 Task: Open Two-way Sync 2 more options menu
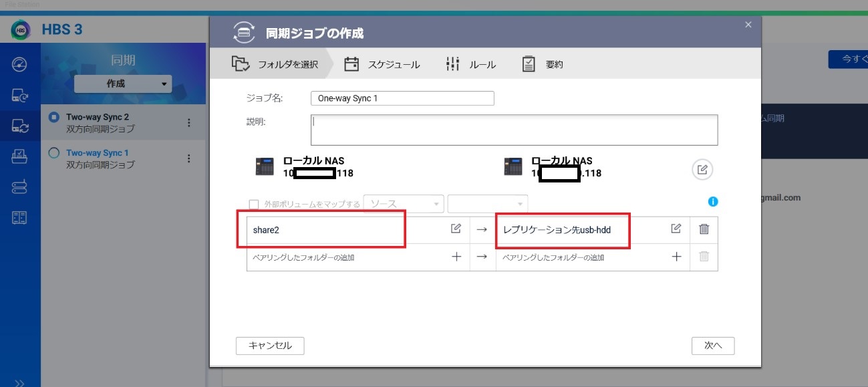pos(188,123)
